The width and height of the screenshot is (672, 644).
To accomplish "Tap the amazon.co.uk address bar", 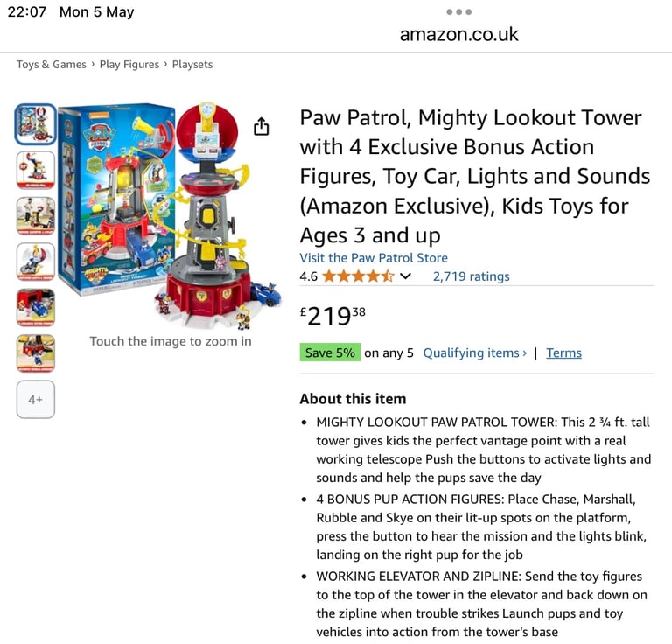I will [459, 34].
